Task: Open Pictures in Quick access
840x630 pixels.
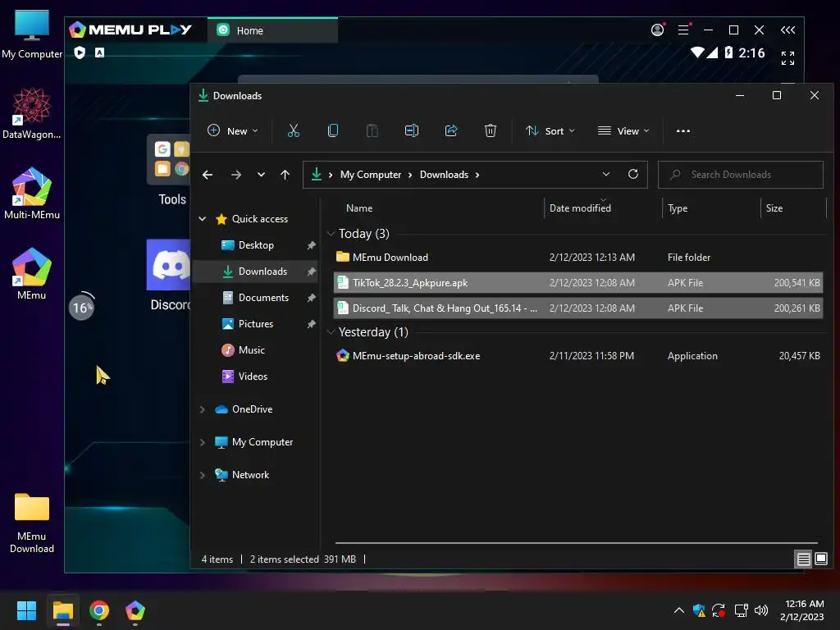Action: (255, 323)
